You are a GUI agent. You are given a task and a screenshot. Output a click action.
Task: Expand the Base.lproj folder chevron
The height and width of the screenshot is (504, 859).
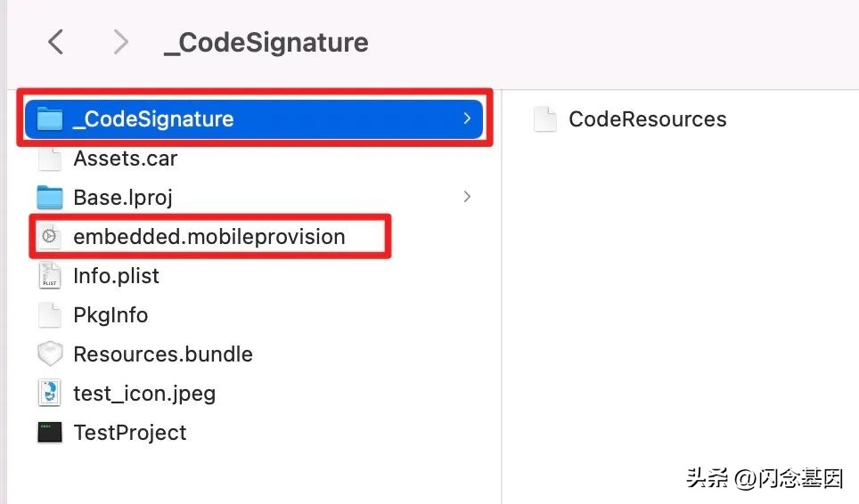pyautogui.click(x=467, y=197)
